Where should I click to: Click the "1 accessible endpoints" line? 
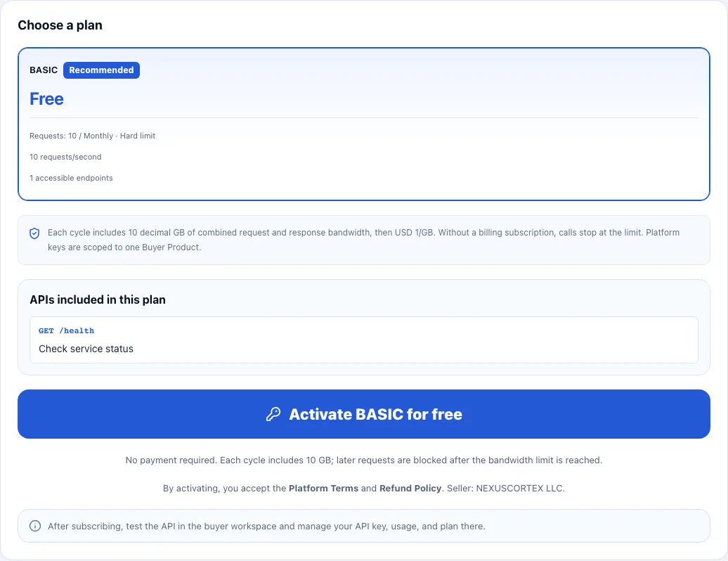[71, 178]
